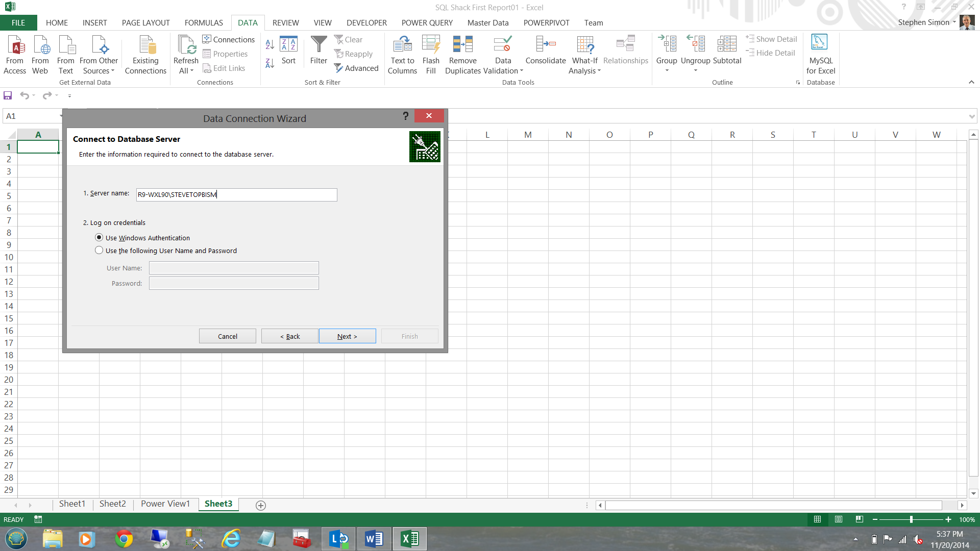
Task: Switch to Page Layout view in status bar
Action: pyautogui.click(x=839, y=519)
